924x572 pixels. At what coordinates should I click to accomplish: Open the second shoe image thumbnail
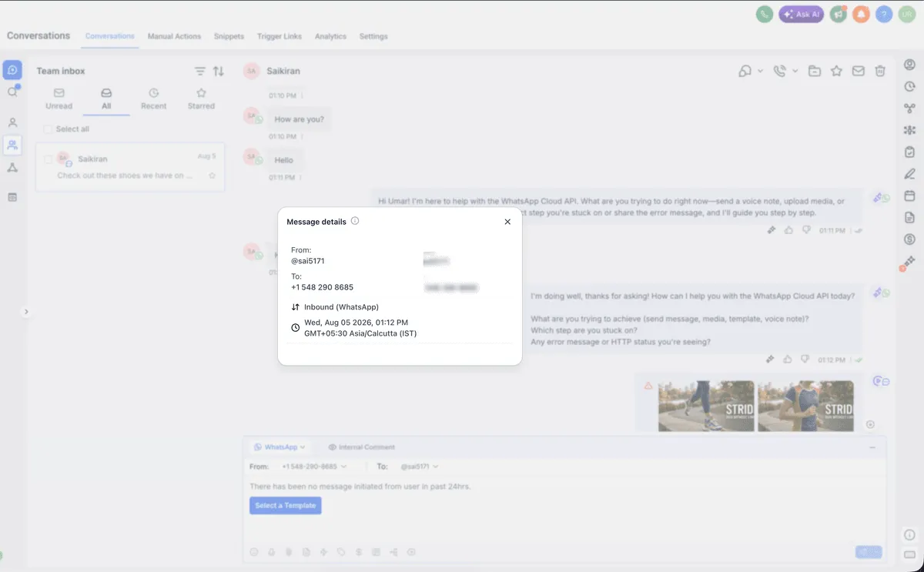pyautogui.click(x=805, y=406)
